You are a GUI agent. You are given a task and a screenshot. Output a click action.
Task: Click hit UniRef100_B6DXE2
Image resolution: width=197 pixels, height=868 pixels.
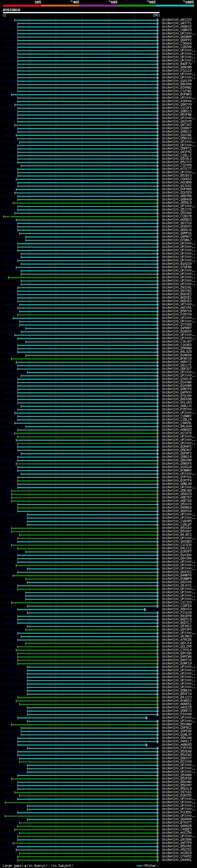[x=176, y=294]
